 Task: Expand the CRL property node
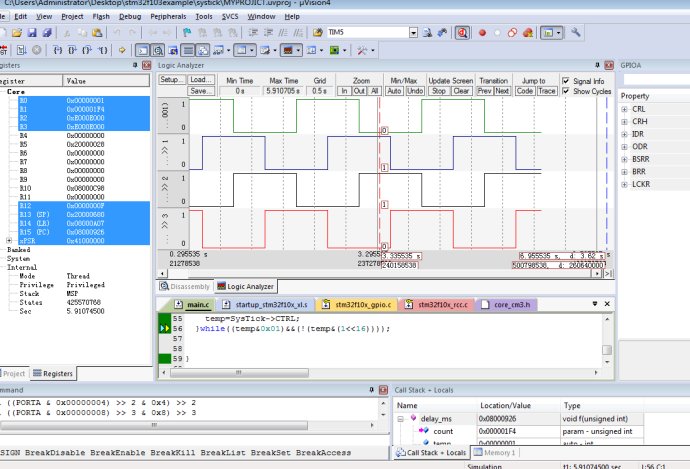coord(625,108)
